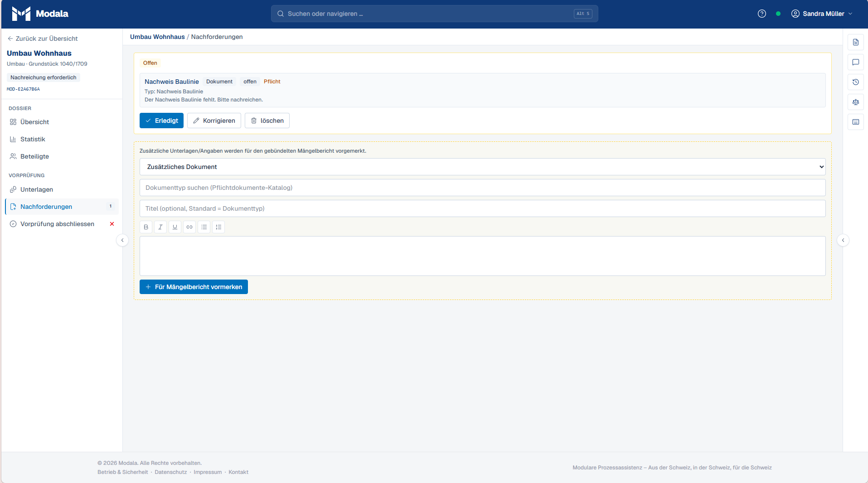Open the document icon in right panel
Screen dimensions: 868x483
pos(855,42)
